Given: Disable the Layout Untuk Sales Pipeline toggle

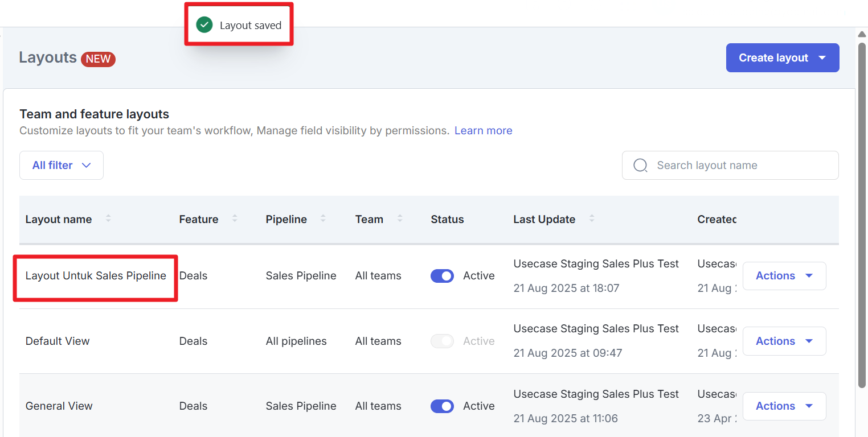Looking at the screenshot, I should pos(442,276).
